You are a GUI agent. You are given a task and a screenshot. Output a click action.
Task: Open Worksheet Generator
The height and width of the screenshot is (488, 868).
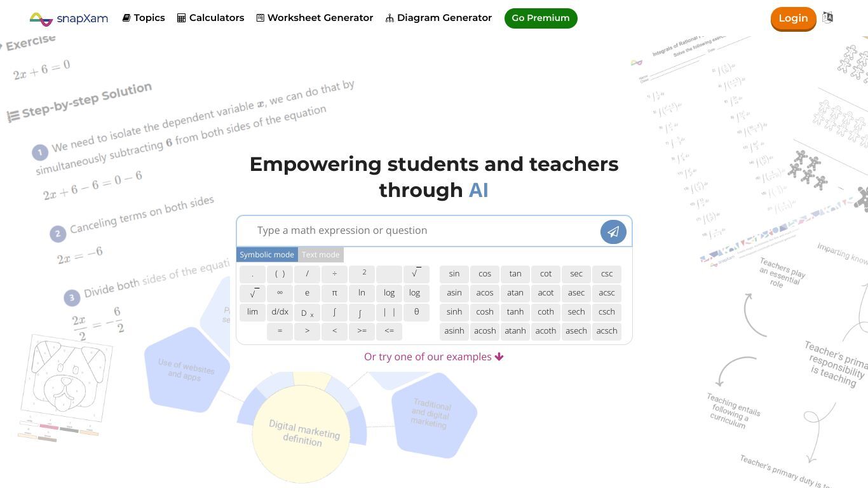pyautogui.click(x=315, y=18)
